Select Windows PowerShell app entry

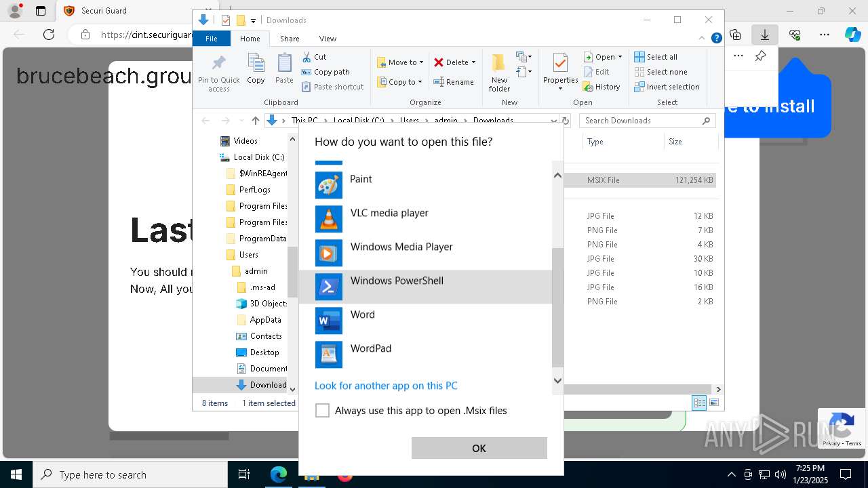[425, 287]
